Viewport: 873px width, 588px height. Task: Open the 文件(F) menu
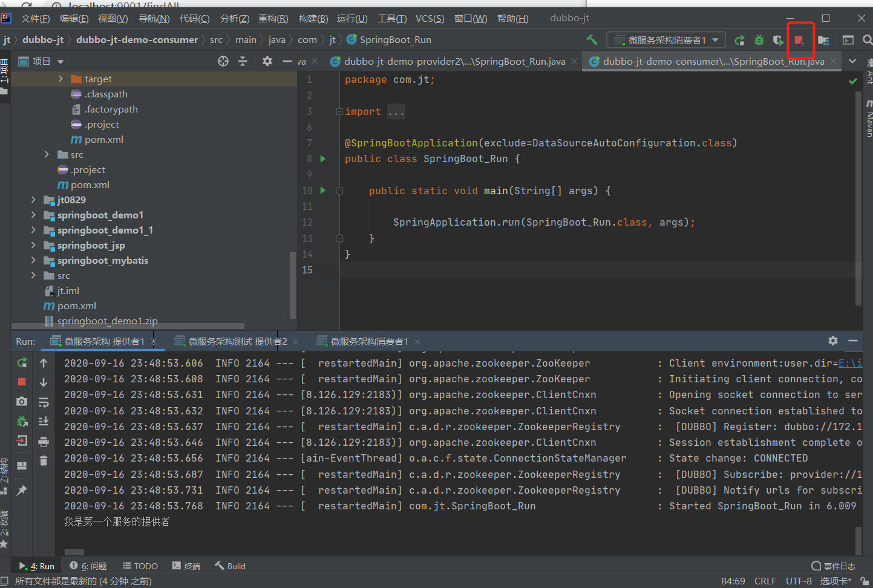[x=35, y=19]
